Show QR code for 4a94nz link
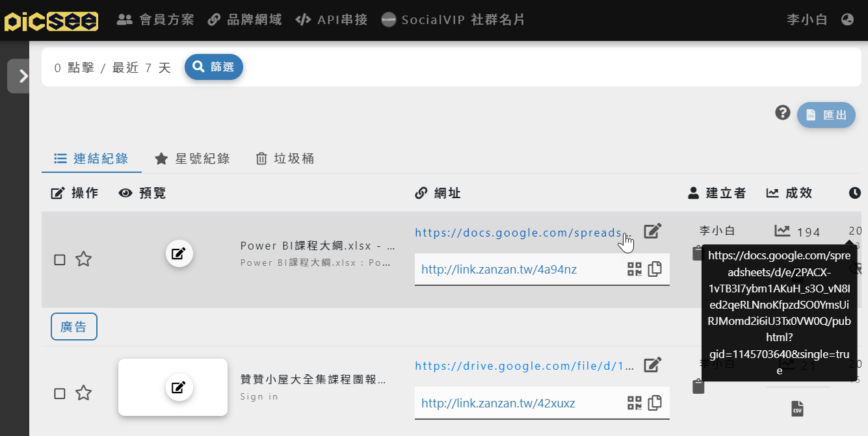 pos(635,269)
